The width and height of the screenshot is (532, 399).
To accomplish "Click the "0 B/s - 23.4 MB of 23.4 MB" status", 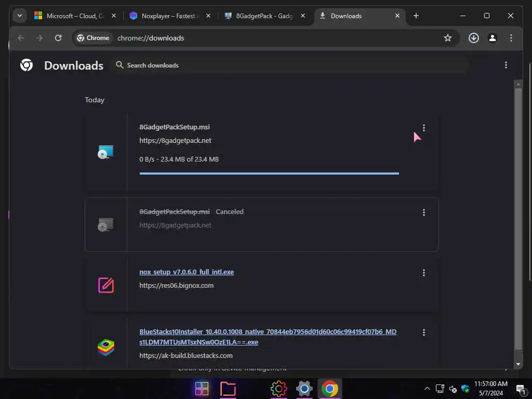I will 179,159.
